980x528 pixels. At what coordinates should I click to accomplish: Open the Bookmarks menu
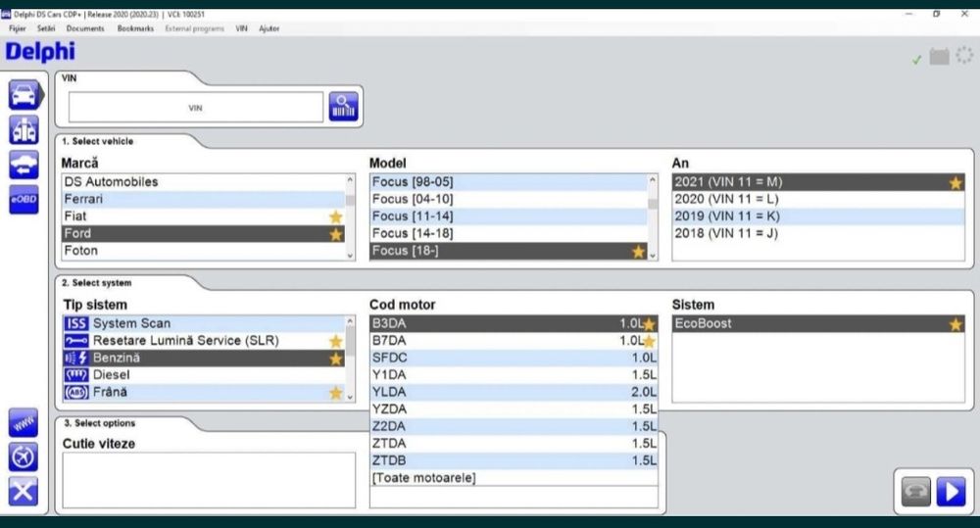[135, 28]
